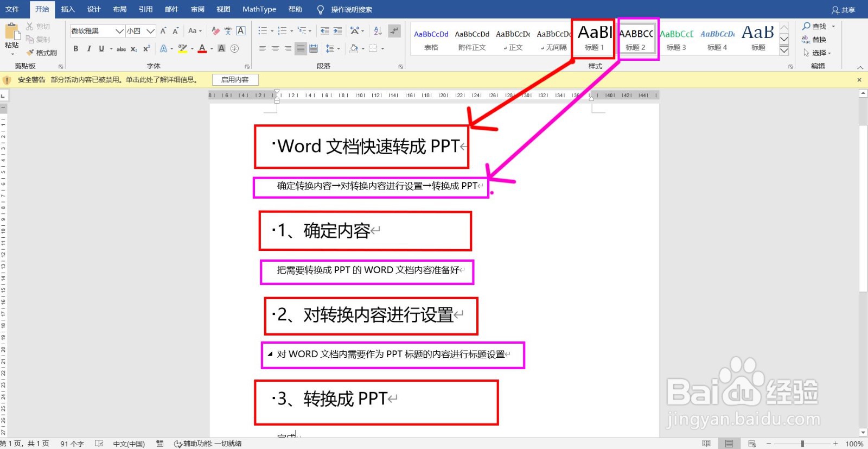Switch to the 引用 references tab

(145, 9)
